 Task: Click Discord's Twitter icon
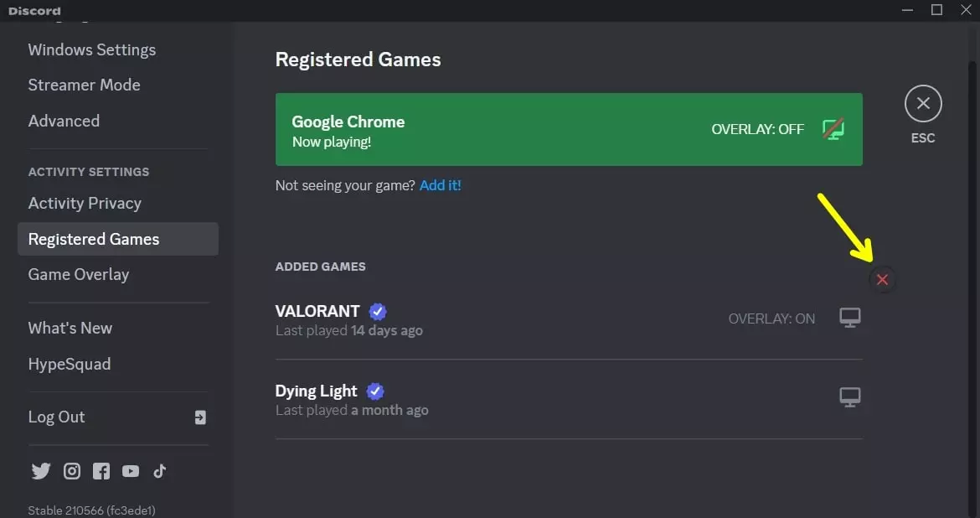tap(40, 471)
